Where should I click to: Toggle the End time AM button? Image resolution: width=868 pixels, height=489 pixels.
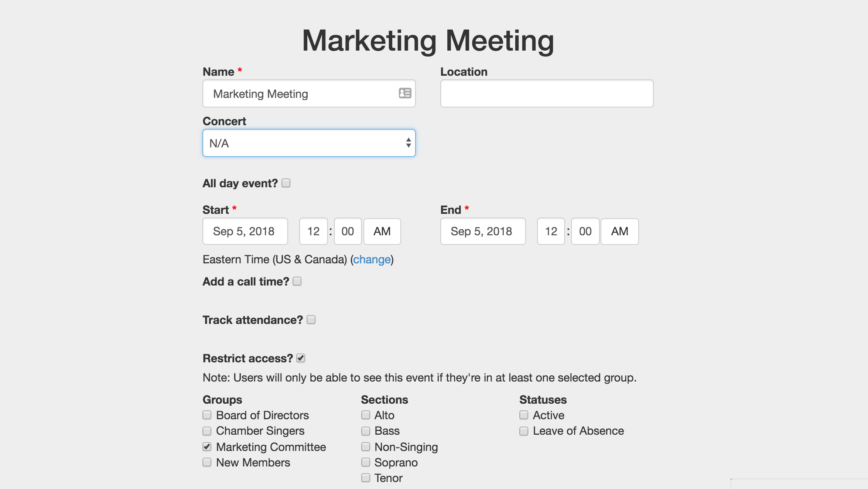[619, 231]
